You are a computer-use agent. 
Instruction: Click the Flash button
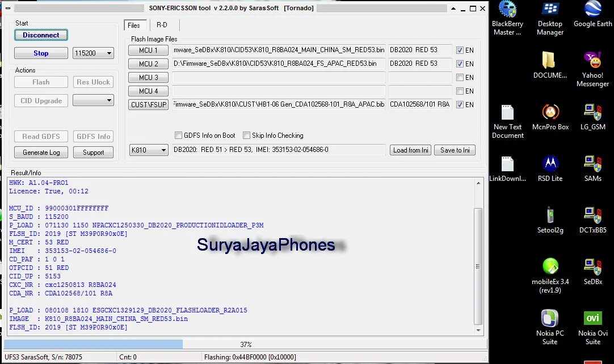41,82
